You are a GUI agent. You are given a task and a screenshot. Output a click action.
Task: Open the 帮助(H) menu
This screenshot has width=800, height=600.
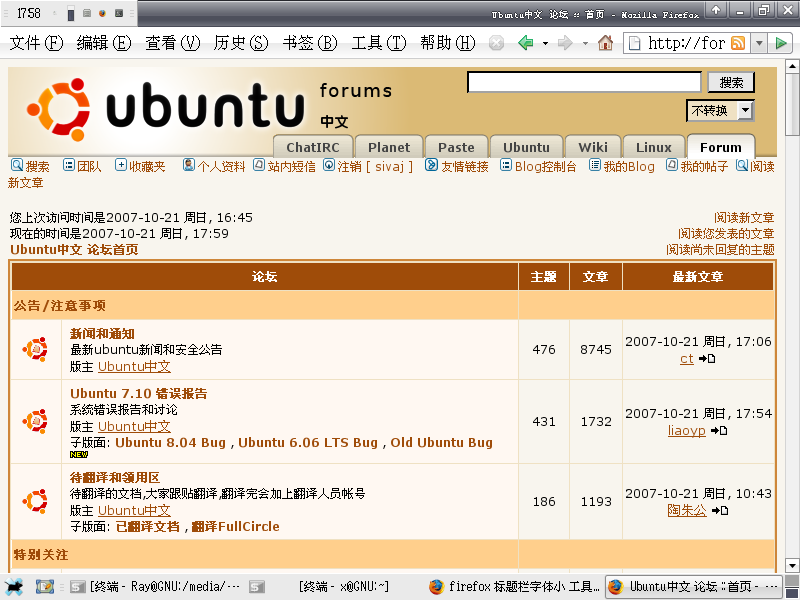click(447, 43)
